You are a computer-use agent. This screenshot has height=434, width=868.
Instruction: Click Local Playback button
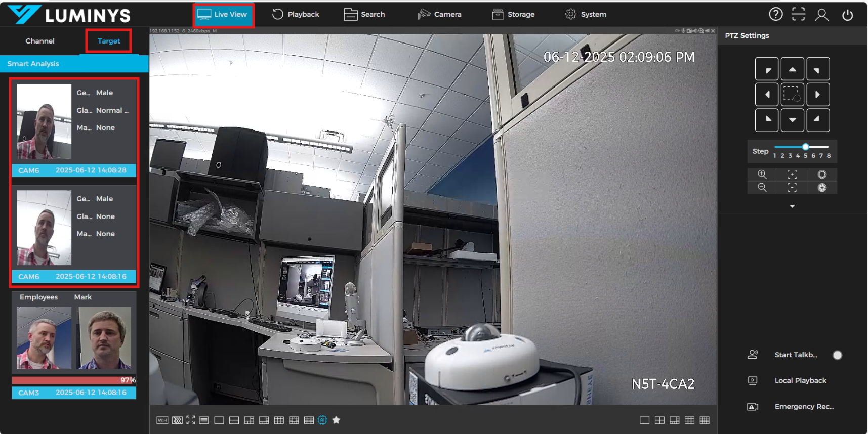(x=800, y=381)
